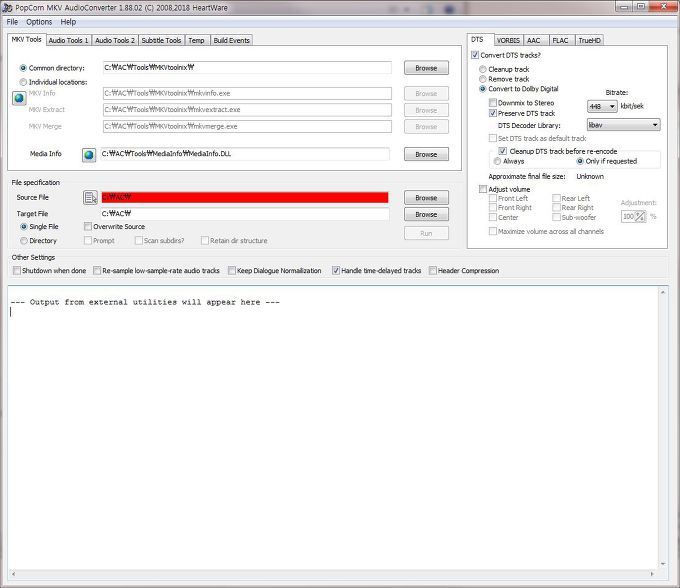680x588 pixels.
Task: Click the percent icon in Adjustment field
Action: click(641, 216)
